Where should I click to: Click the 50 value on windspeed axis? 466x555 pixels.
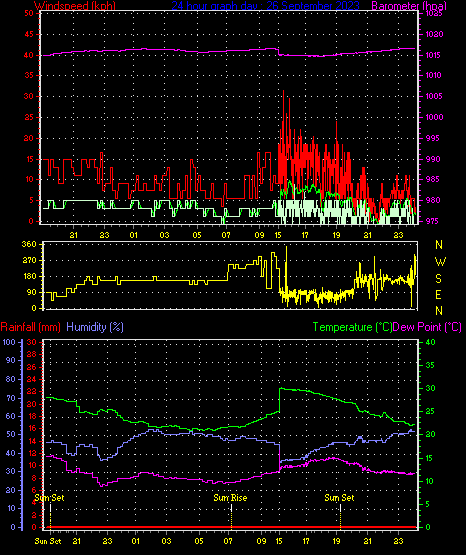pos(29,13)
